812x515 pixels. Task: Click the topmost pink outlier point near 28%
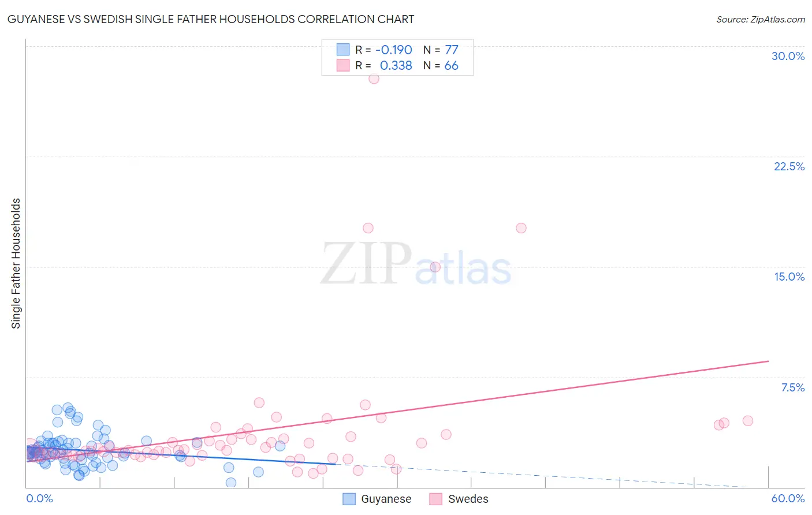coord(374,79)
